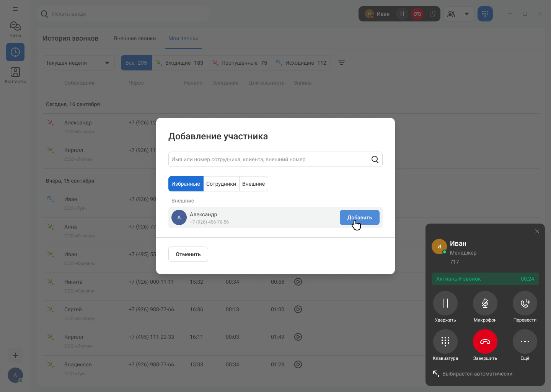Expand the Текущая неделя period dropdown

78,63
